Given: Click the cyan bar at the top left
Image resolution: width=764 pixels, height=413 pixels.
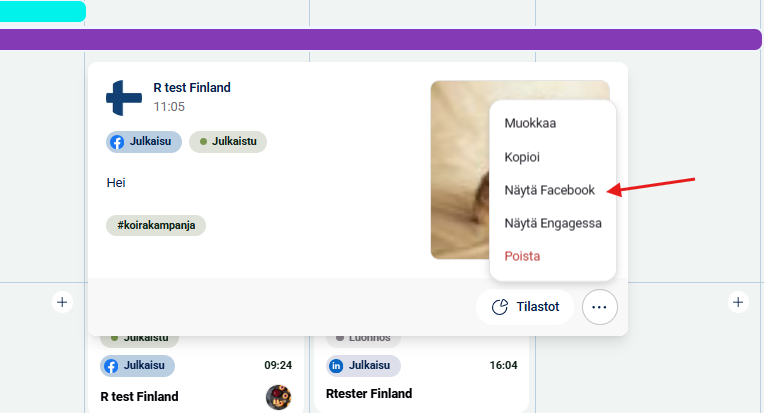Looking at the screenshot, I should [42, 11].
